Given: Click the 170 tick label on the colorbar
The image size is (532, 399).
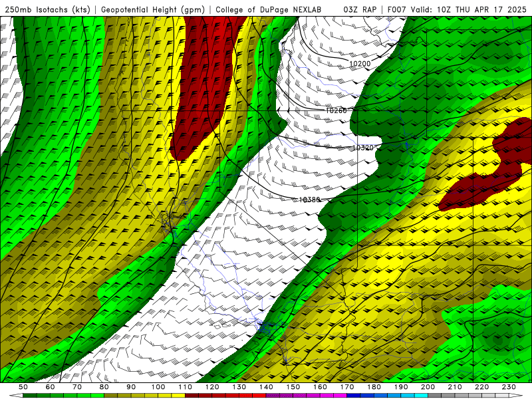Looking at the screenshot, I should click(x=347, y=387).
